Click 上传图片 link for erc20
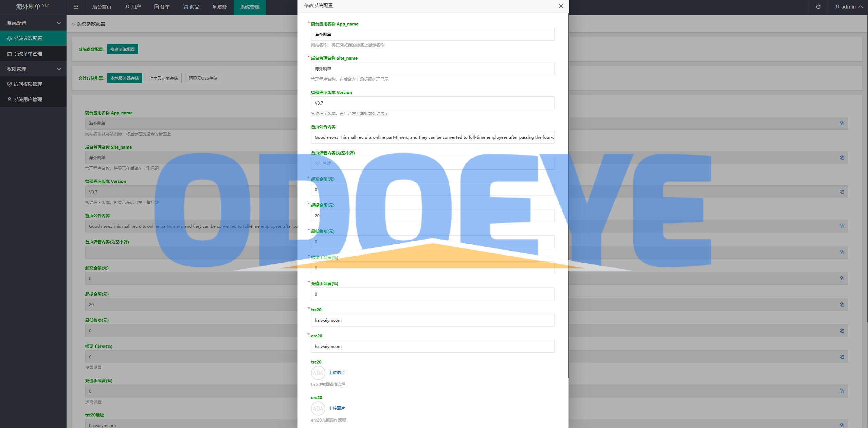The image size is (868, 428). pos(337,408)
